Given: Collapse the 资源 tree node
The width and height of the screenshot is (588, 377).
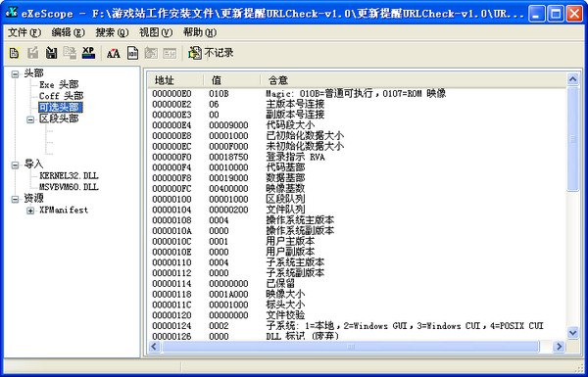Looking at the screenshot, I should (15, 200).
